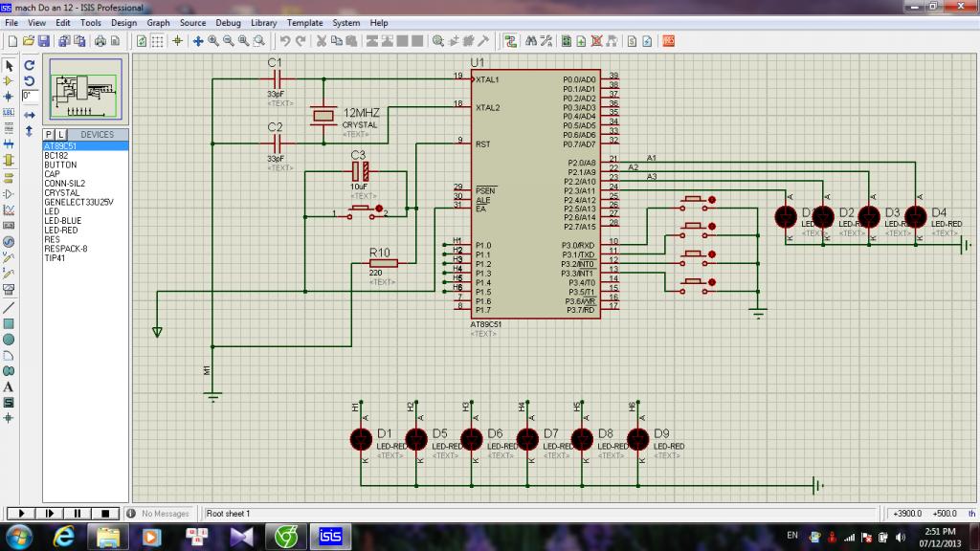
Task: Click the P pick devices button
Action: 48,135
